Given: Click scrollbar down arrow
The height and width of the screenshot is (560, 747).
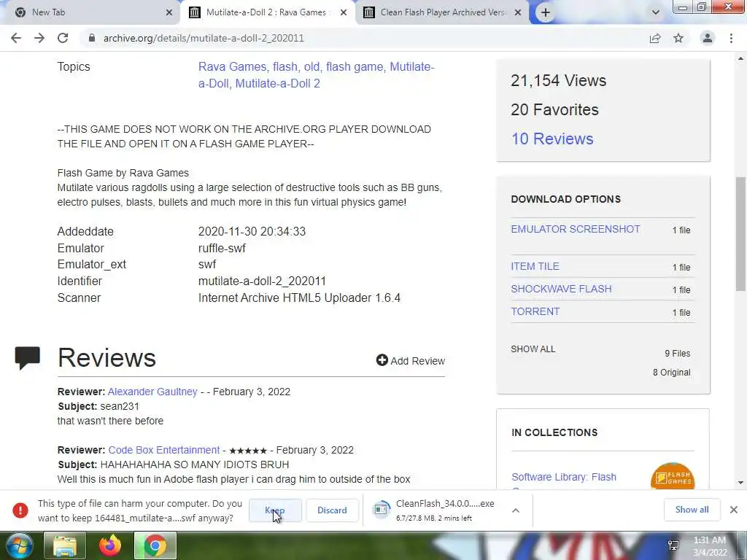Looking at the screenshot, I should [741, 483].
